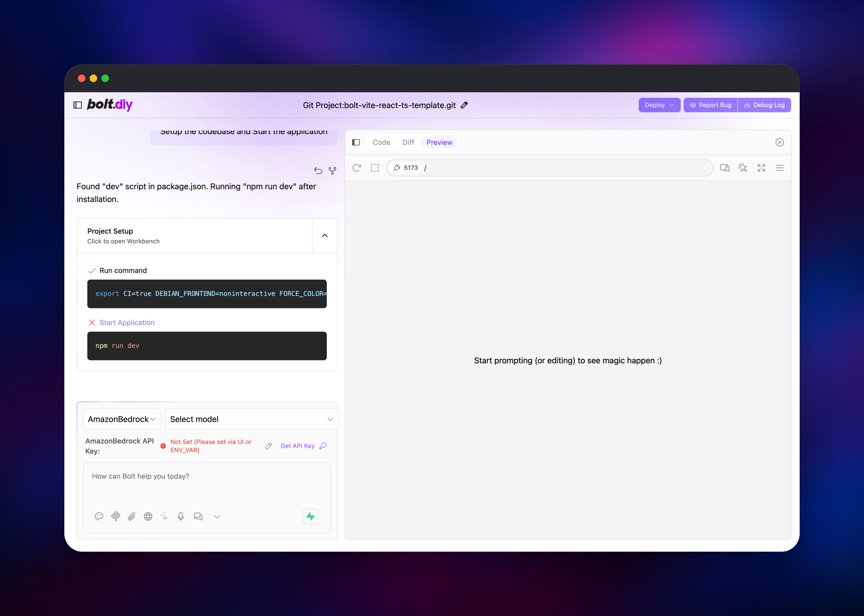864x616 pixels.
Task: Open the color palette design icon
Action: coord(99,517)
